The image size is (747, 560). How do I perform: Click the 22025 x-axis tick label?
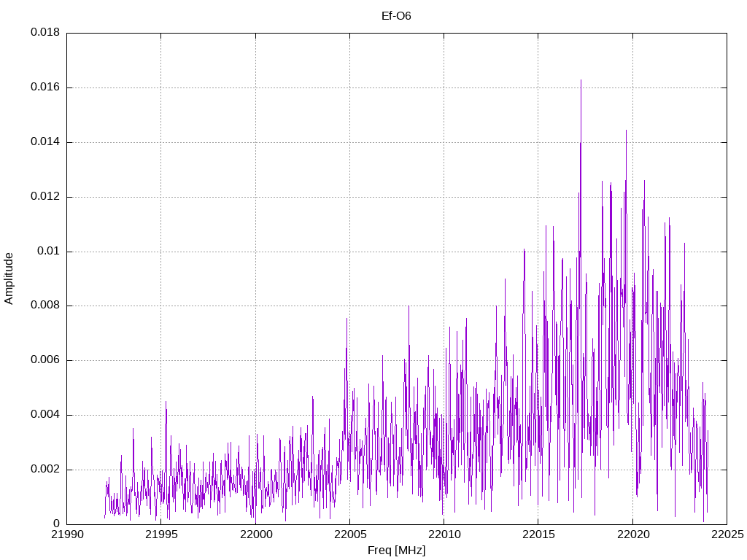coord(727,534)
